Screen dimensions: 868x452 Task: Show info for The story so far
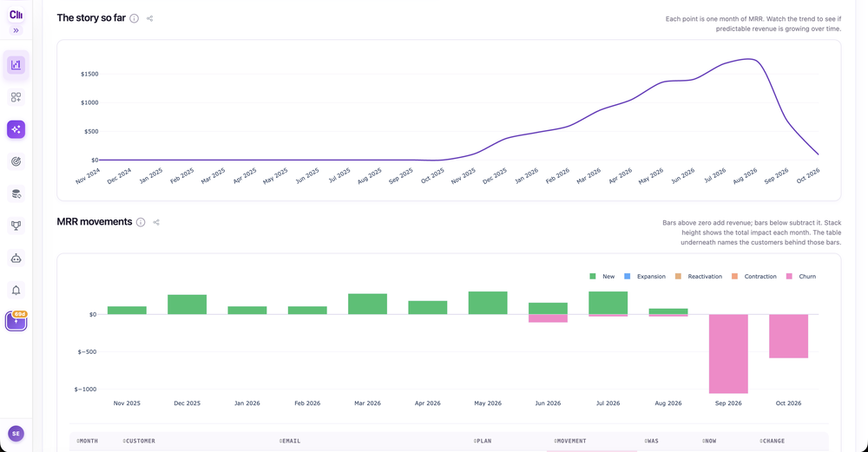[134, 18]
